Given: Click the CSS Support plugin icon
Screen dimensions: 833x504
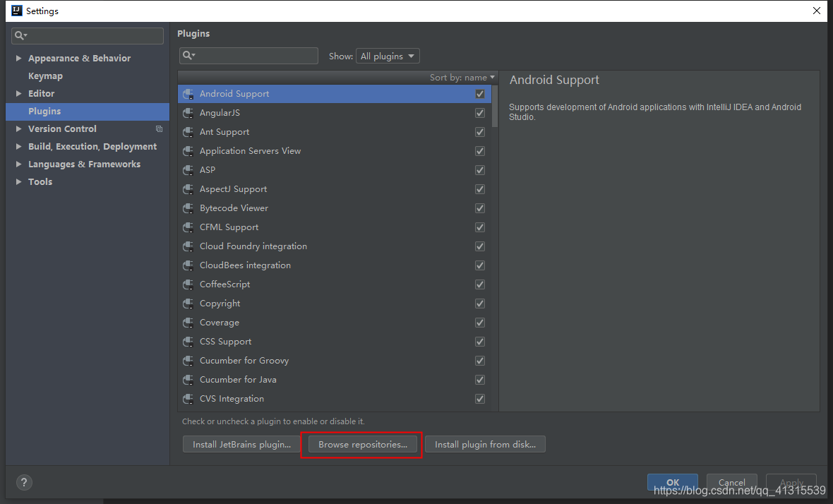Looking at the screenshot, I should click(x=188, y=342).
